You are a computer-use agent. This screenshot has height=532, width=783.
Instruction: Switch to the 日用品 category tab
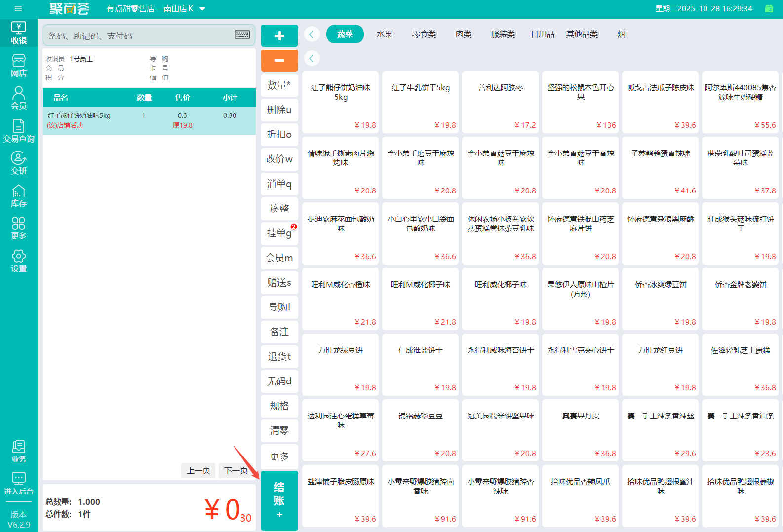543,34
